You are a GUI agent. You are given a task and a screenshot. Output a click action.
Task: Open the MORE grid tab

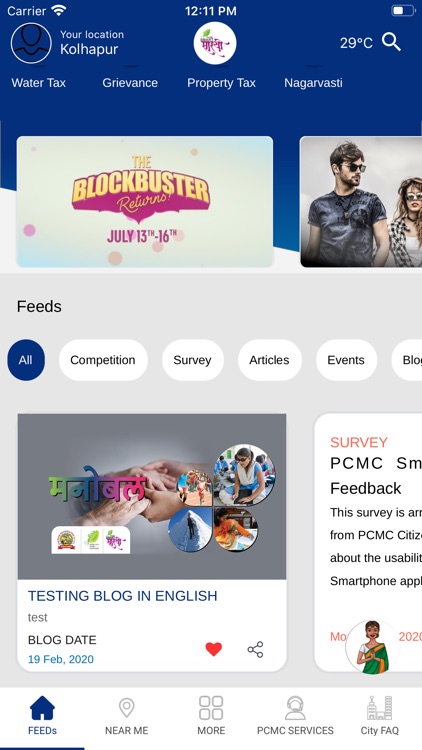[x=211, y=716]
